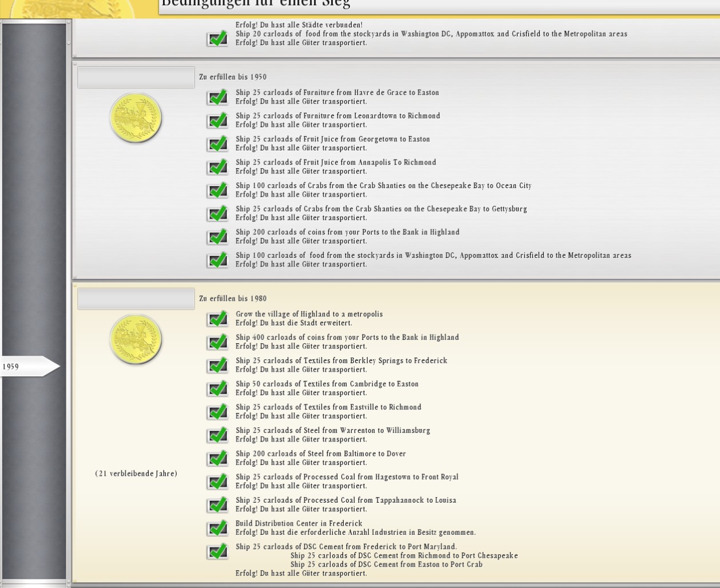The image size is (720, 588).
Task: Click text 'Textiles from Berkley Springs to Frederick'
Action: point(376,361)
